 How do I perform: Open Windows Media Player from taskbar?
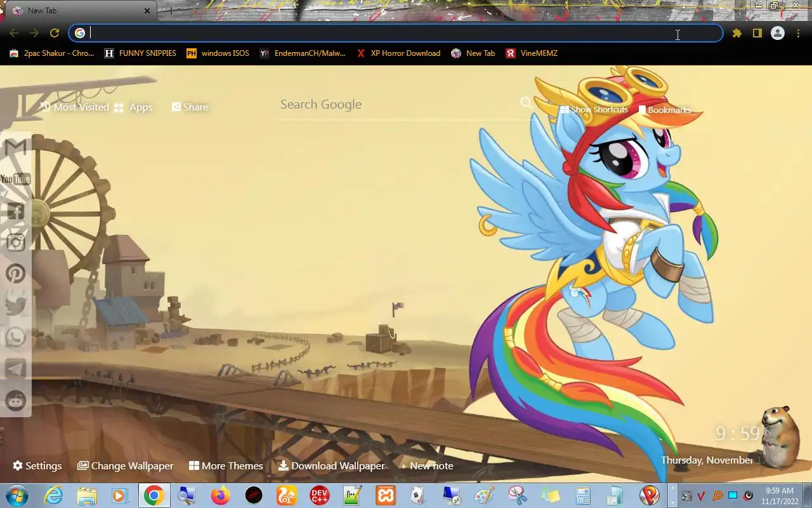(x=120, y=495)
